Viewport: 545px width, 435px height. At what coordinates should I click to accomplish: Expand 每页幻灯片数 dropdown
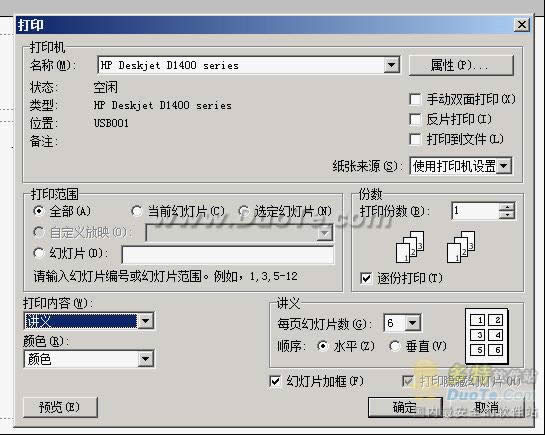point(413,323)
